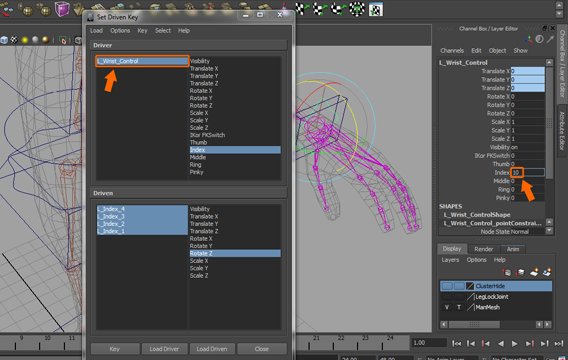This screenshot has width=568, height=360.
Task: Toggle the T display type of ManMesh layer
Action: point(459,307)
